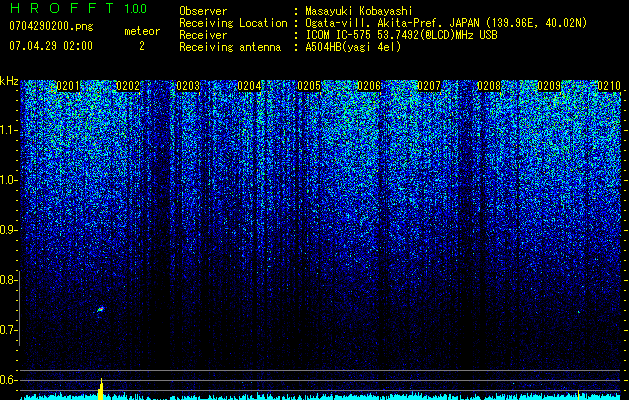
Task: Click the small yellow peak near 0209
Action: (578, 394)
